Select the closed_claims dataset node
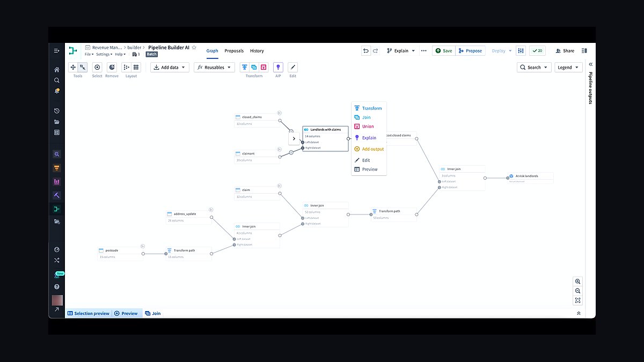Screen dimensions: 644x362 coord(257,120)
